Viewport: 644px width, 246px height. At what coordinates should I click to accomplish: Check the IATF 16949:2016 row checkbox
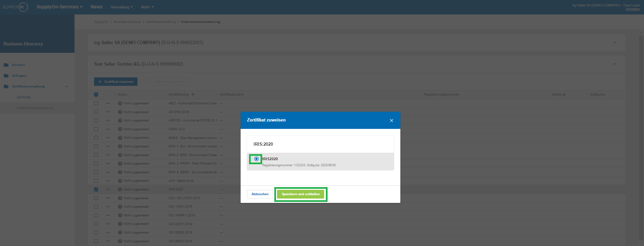point(96,181)
